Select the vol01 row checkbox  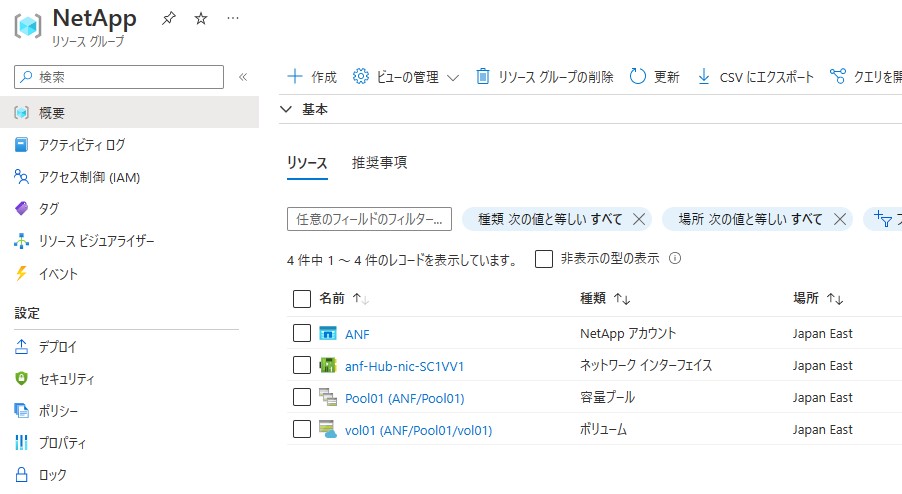pyautogui.click(x=302, y=429)
